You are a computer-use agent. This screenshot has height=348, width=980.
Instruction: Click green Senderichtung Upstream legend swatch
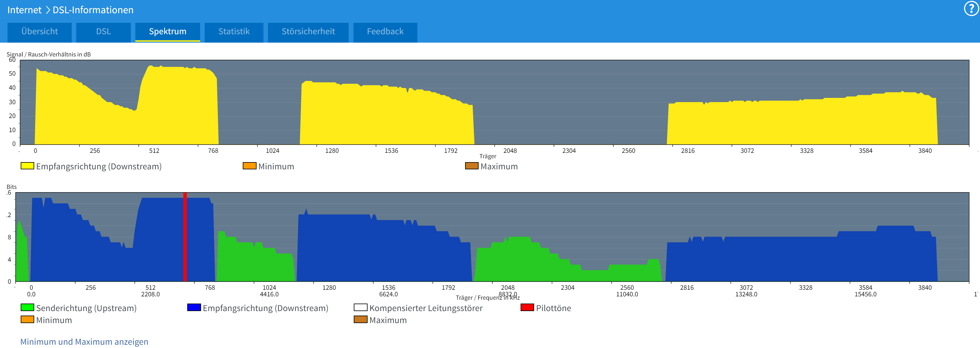[27, 308]
